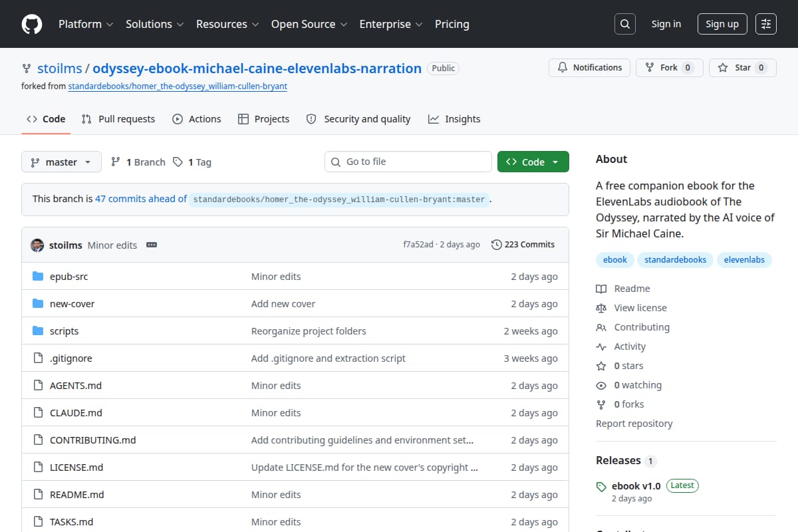Click the LICENSE.md file icon
798x532 pixels.
(x=38, y=467)
